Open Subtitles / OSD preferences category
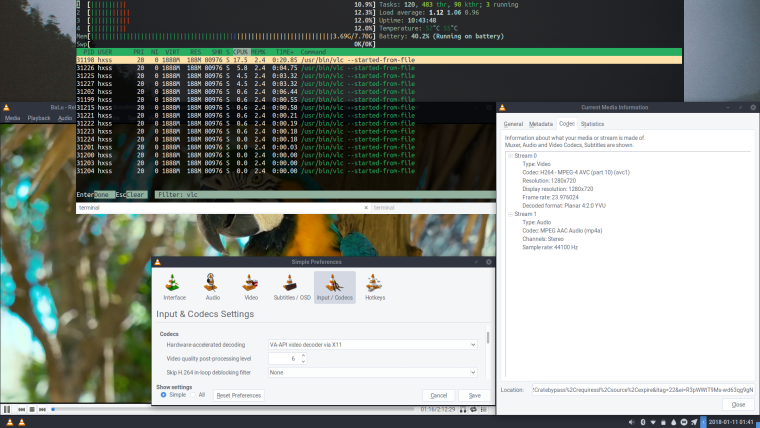 pos(292,287)
